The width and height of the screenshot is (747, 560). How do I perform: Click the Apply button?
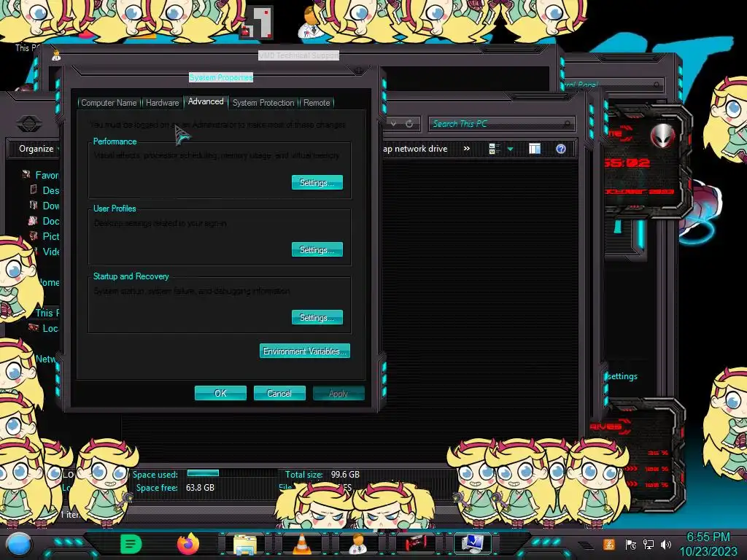click(x=338, y=393)
